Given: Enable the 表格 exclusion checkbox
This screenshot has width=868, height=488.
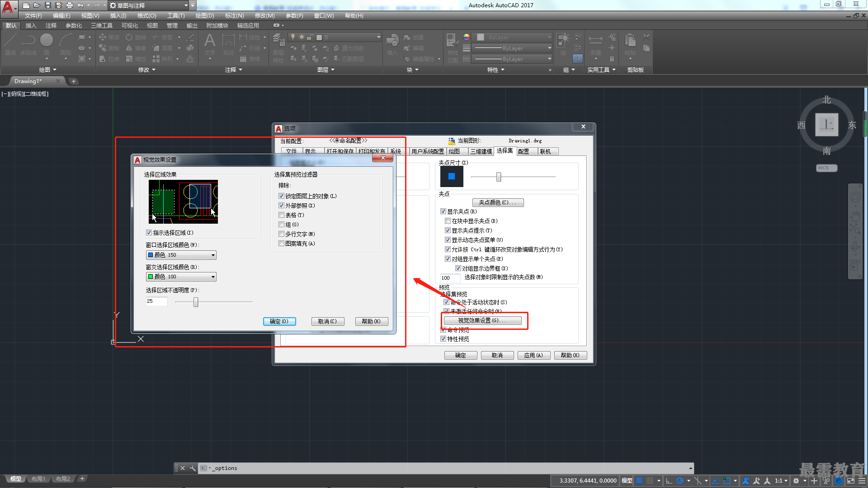Looking at the screenshot, I should [281, 215].
